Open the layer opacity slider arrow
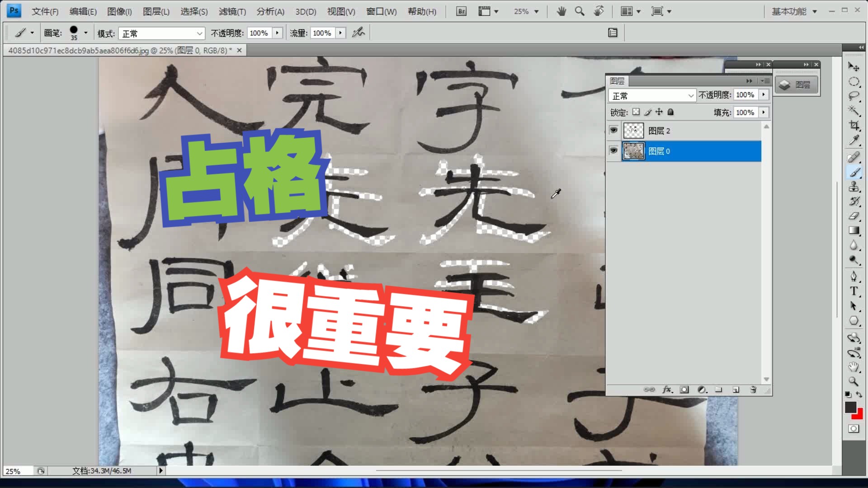The height and width of the screenshot is (488, 868). (764, 94)
